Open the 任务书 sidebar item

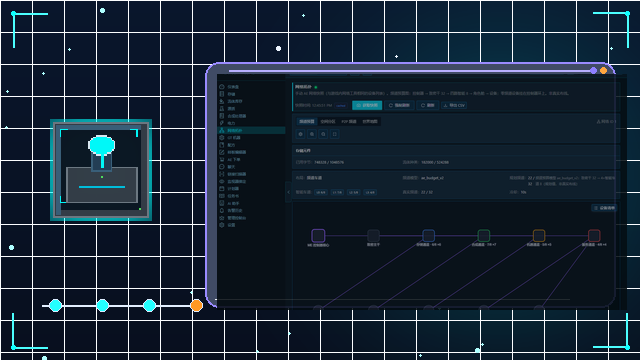(x=251, y=196)
